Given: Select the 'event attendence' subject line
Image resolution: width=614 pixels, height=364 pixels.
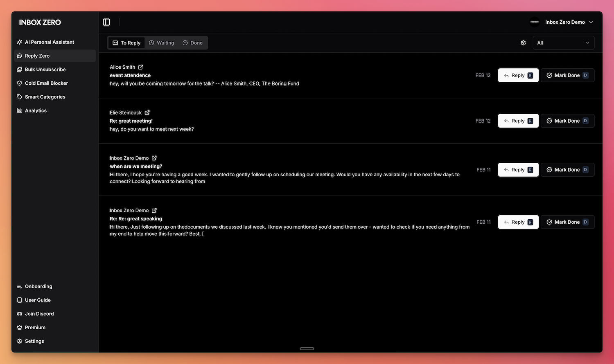Looking at the screenshot, I should click(x=130, y=75).
